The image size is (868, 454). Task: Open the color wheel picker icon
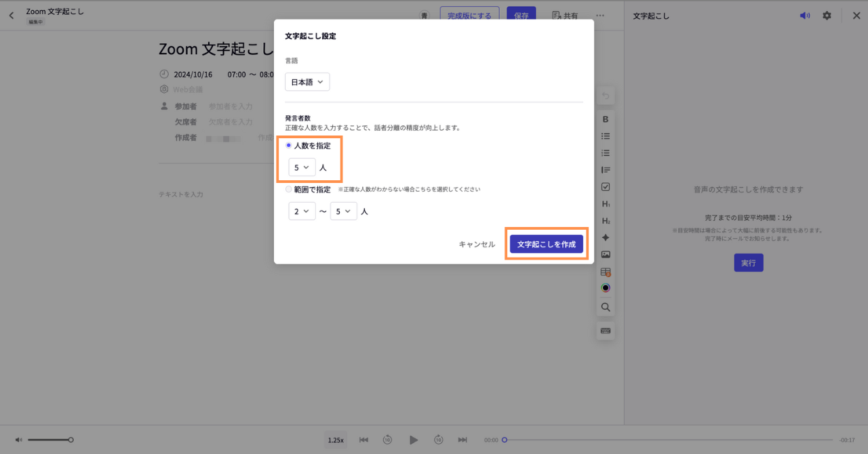pos(606,288)
